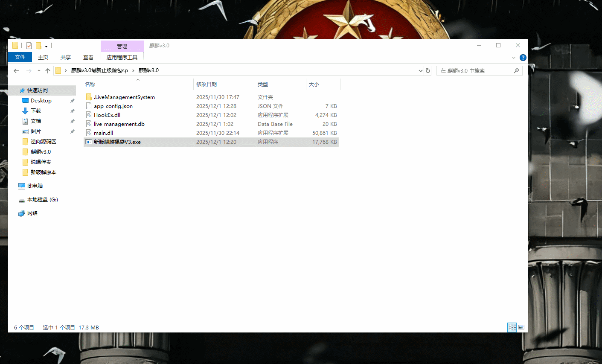Refresh the current folder view
Viewport: 602px width, 364px height.
pyautogui.click(x=428, y=71)
